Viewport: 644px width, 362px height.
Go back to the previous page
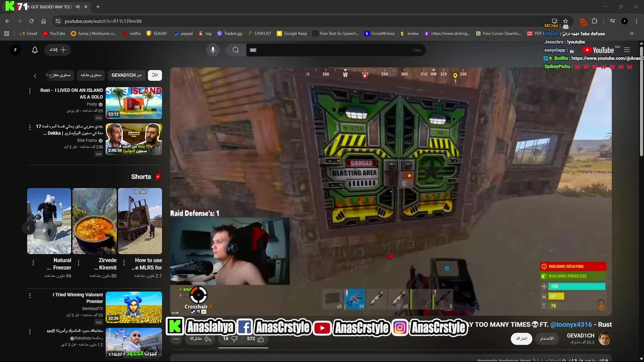pos(7,21)
